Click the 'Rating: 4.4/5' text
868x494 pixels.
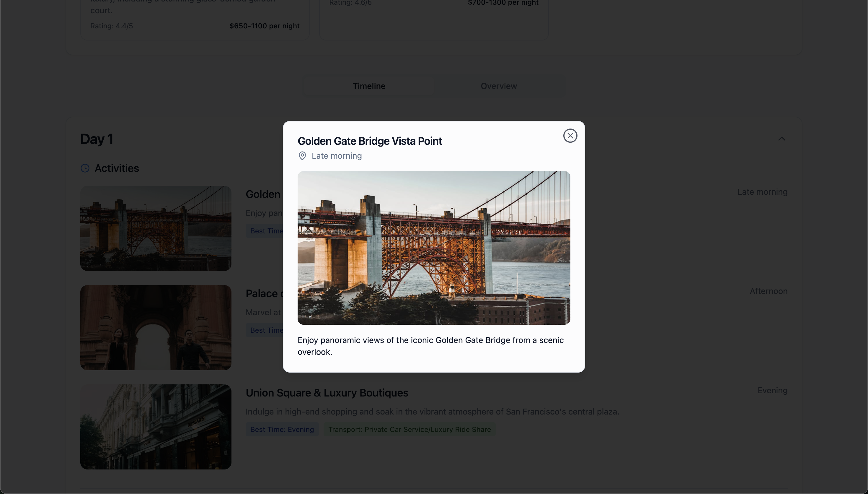click(112, 26)
